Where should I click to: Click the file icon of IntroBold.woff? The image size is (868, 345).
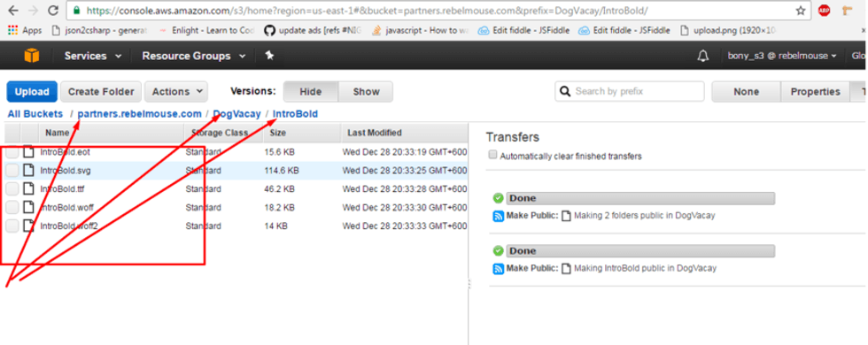coord(28,207)
